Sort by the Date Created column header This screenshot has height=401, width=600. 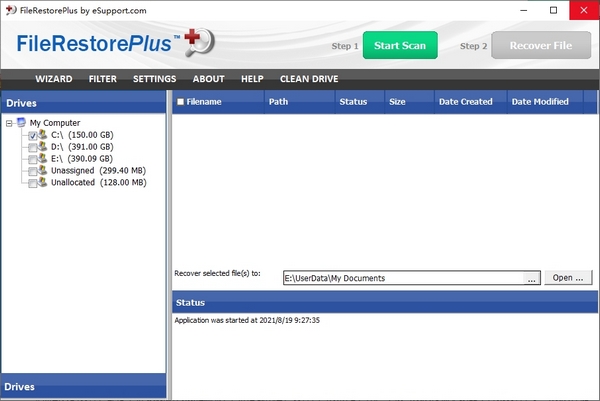(471, 102)
